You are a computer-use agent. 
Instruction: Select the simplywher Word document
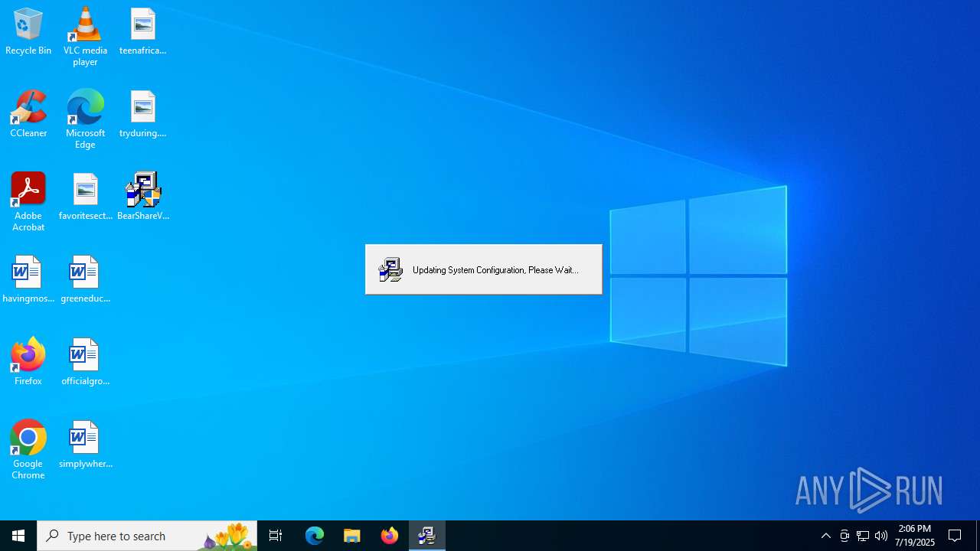pos(85,445)
